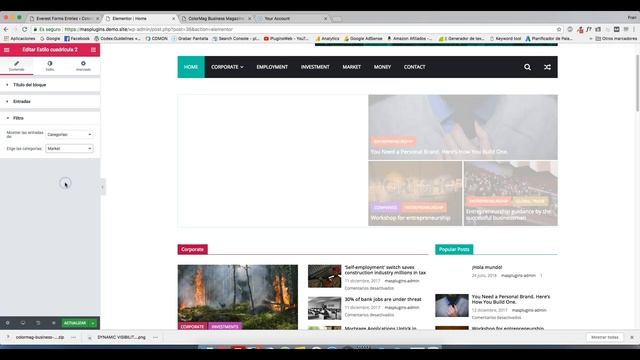640x360 pixels.
Task: Open the Facebook bookmark
Action: tap(77, 38)
